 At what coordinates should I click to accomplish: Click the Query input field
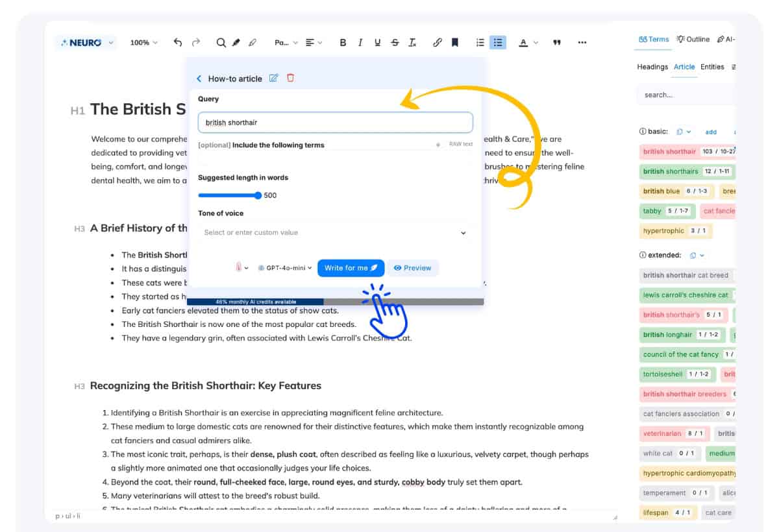tap(335, 122)
